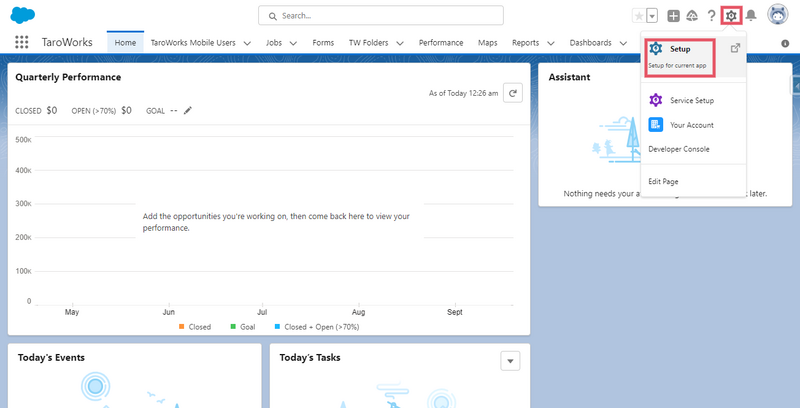Click the Today's Events heading
Image resolution: width=800 pixels, height=408 pixels.
pyautogui.click(x=51, y=358)
